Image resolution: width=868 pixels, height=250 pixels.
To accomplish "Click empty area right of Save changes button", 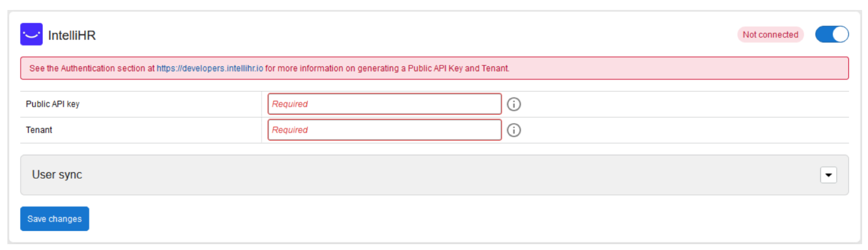I will [410, 219].
